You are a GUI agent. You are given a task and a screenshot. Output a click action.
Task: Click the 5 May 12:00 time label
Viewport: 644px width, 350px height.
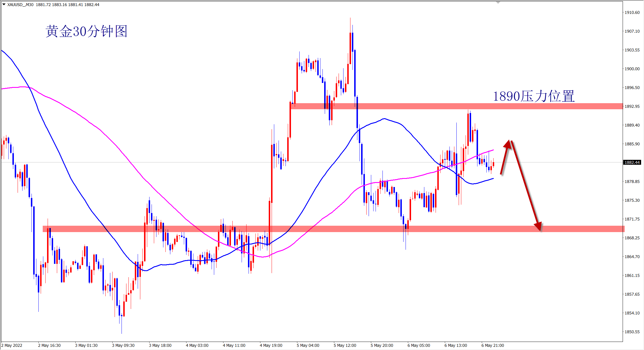tap(345, 345)
